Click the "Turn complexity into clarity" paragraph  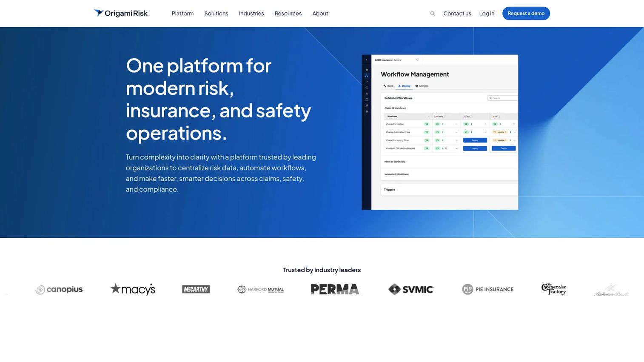[221, 173]
